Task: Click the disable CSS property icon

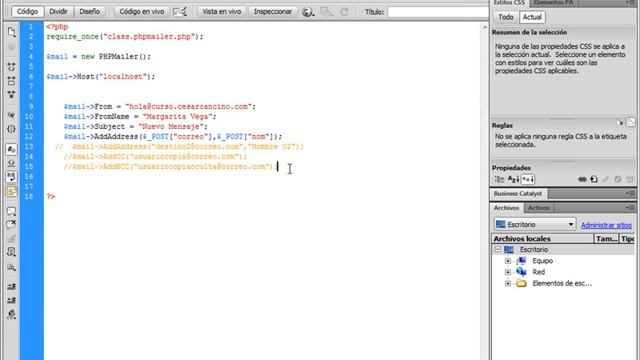Action: pyautogui.click(x=618, y=179)
